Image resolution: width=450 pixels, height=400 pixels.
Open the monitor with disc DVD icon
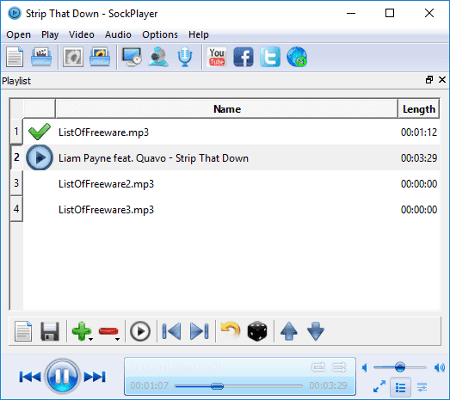pyautogui.click(x=132, y=57)
